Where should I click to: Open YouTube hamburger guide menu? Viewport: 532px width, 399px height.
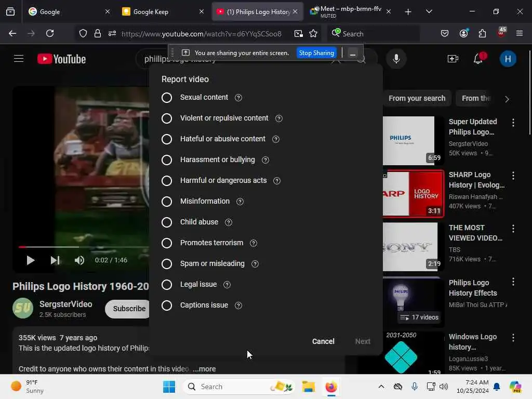[x=19, y=59]
